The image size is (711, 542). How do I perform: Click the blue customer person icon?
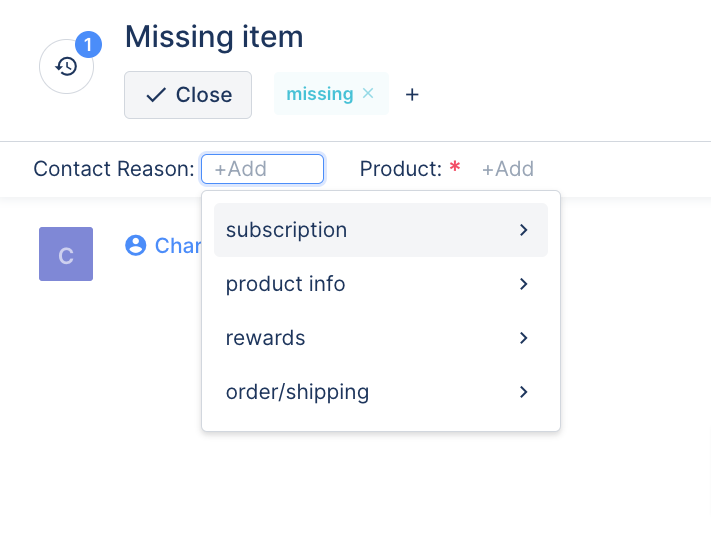click(x=136, y=245)
